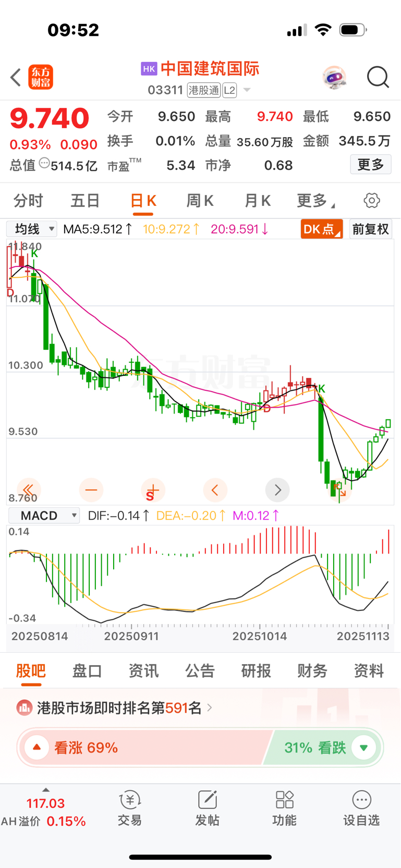The image size is (401, 868).
Task: Zoom in chart with plus button
Action: click(153, 490)
